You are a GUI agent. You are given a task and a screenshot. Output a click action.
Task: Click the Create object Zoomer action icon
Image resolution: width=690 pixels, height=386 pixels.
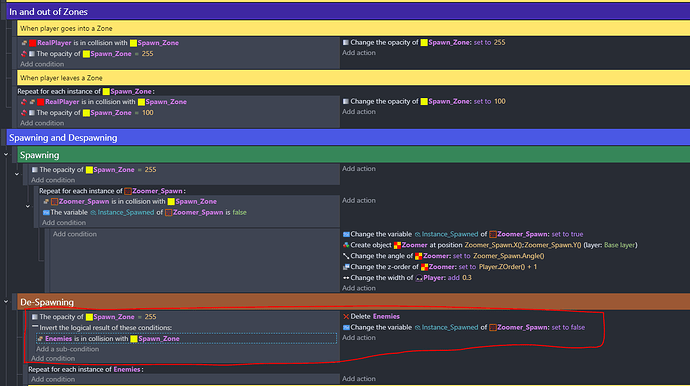click(346, 245)
